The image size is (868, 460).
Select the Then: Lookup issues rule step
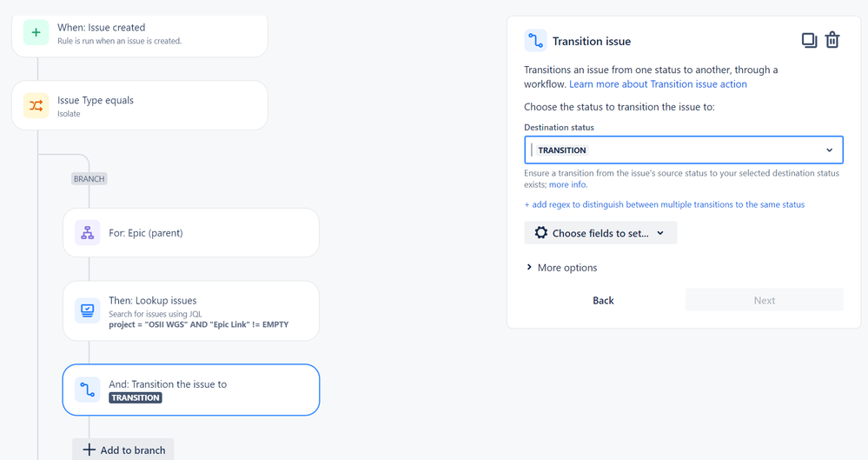(191, 311)
